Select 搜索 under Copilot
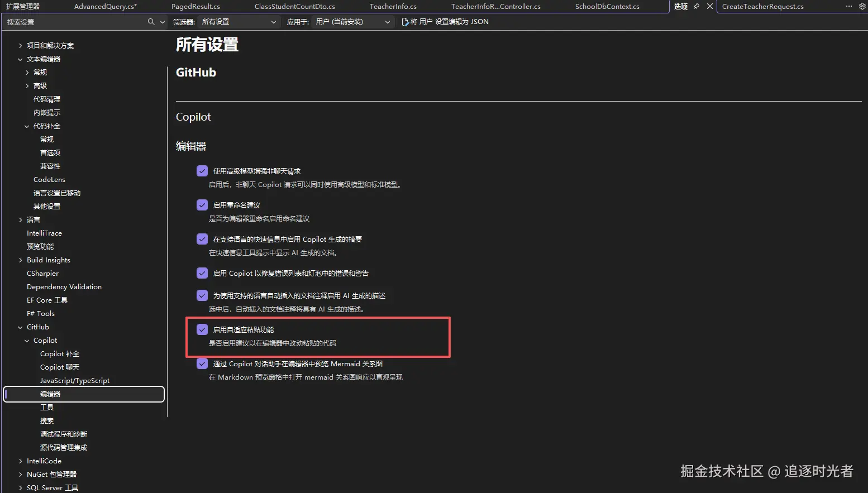Screen dimensions: 868x493 [x=47, y=421]
